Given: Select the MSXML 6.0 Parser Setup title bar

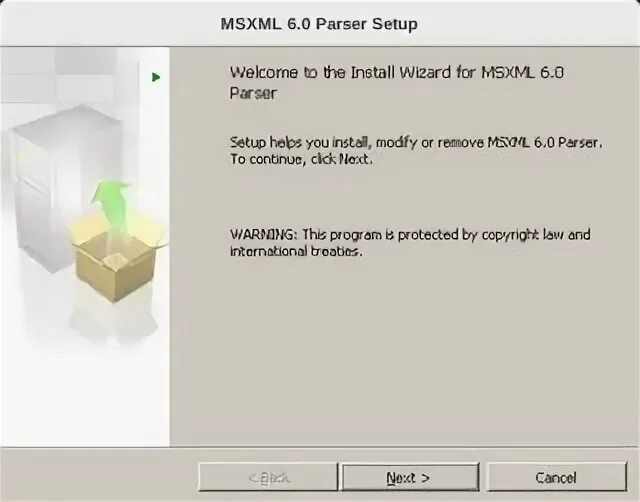Looking at the screenshot, I should point(320,23).
